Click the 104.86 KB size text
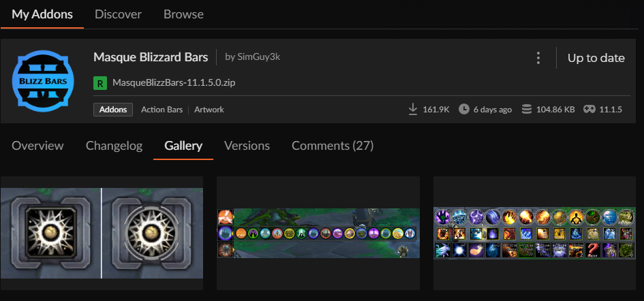644x301 pixels. [x=555, y=110]
